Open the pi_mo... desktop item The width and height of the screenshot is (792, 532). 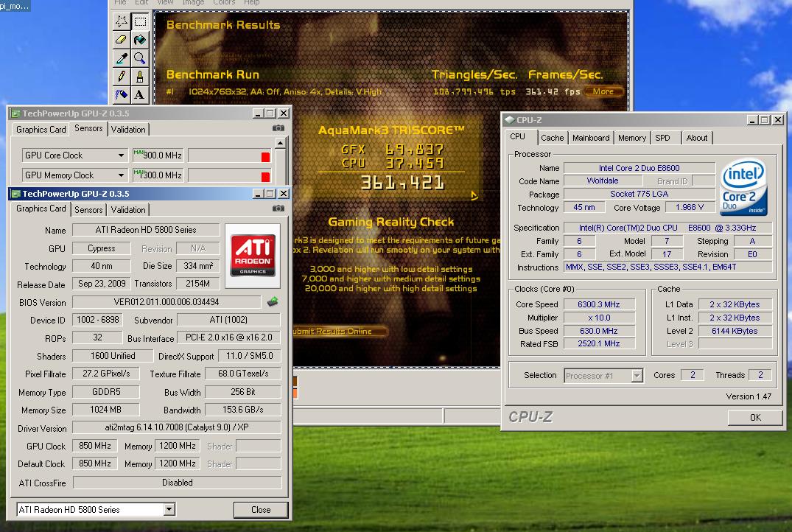(15, 6)
